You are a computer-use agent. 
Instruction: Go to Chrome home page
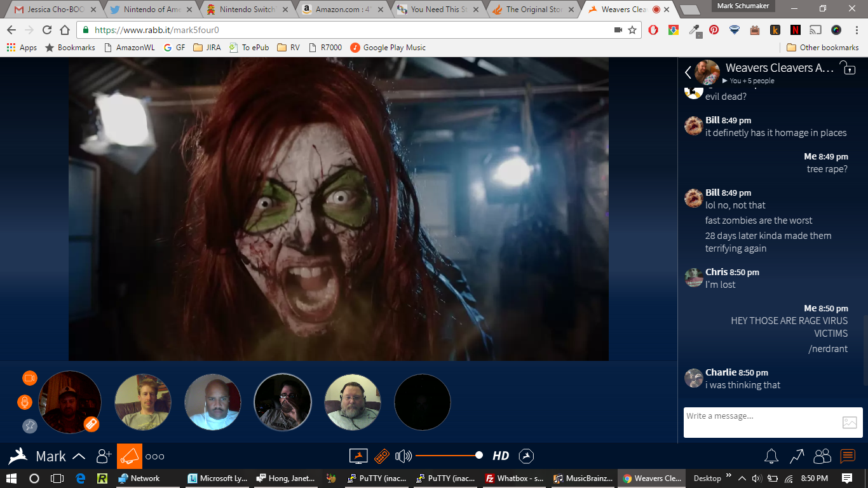(x=65, y=30)
